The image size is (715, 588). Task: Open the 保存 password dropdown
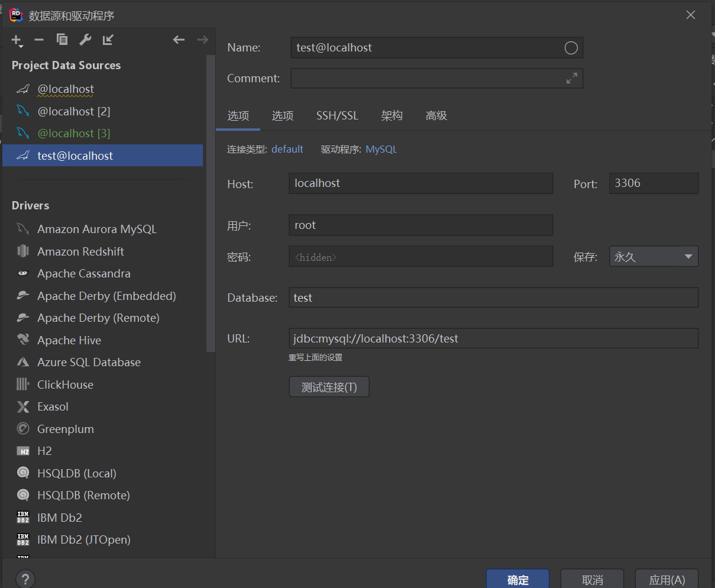[654, 257]
